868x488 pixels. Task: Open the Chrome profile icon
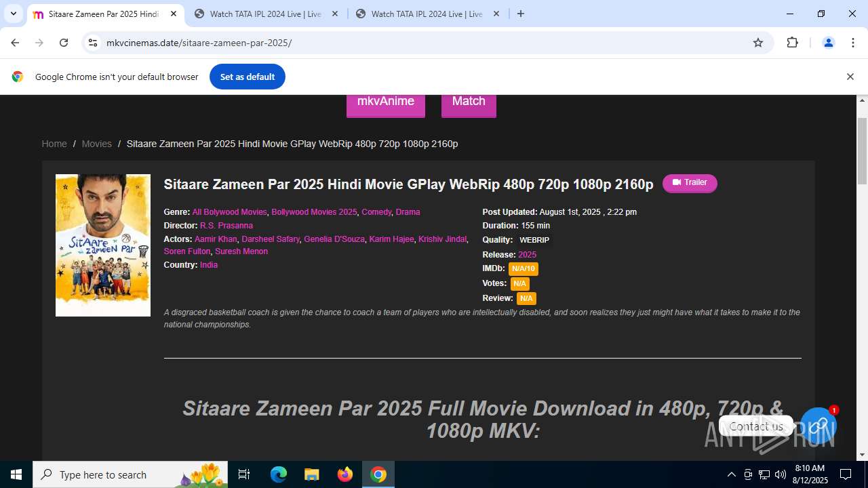point(828,43)
